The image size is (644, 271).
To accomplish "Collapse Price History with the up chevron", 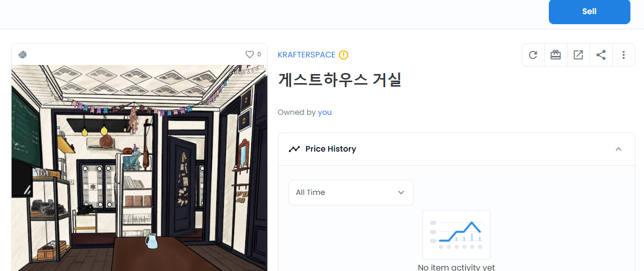I will click(x=619, y=149).
